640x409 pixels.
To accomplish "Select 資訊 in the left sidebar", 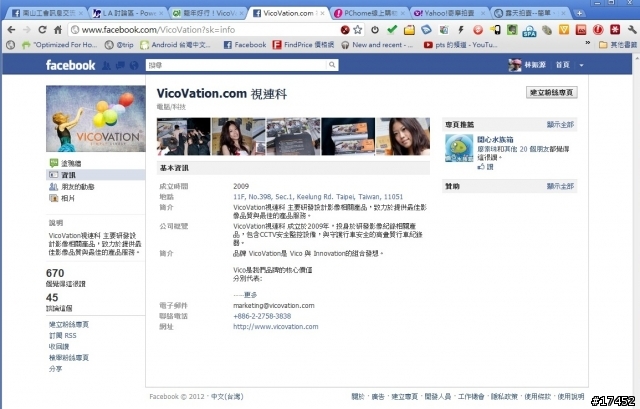I will point(96,175).
